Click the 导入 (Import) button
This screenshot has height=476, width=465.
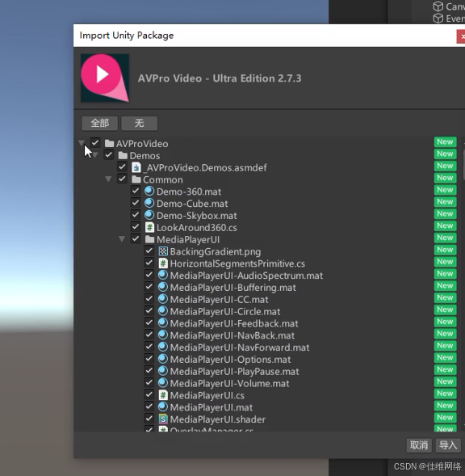pyautogui.click(x=448, y=445)
